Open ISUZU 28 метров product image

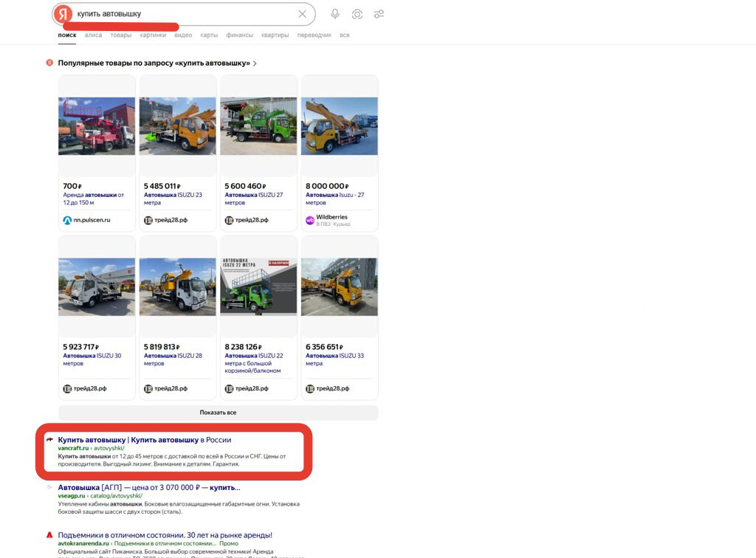coord(177,287)
